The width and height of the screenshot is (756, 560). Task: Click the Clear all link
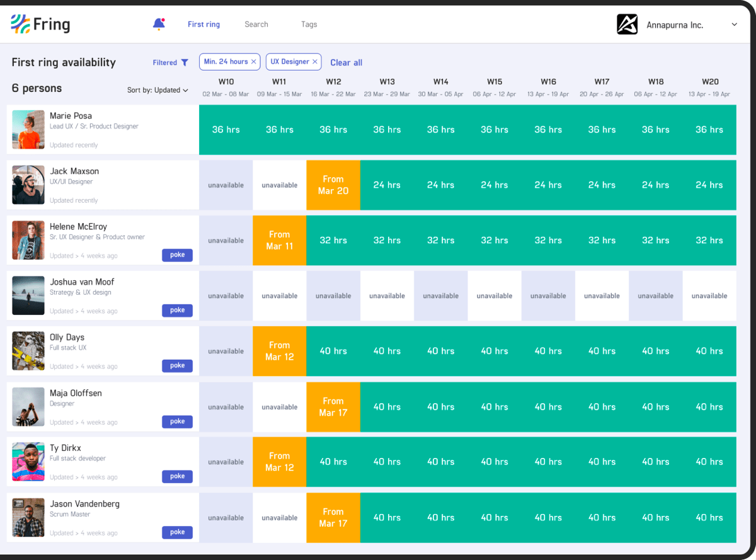[346, 62]
